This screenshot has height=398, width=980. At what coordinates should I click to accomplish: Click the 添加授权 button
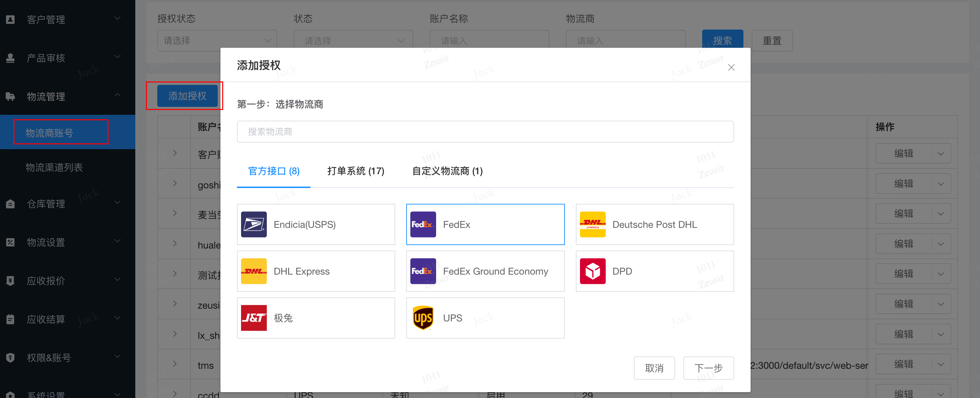pyautogui.click(x=187, y=96)
